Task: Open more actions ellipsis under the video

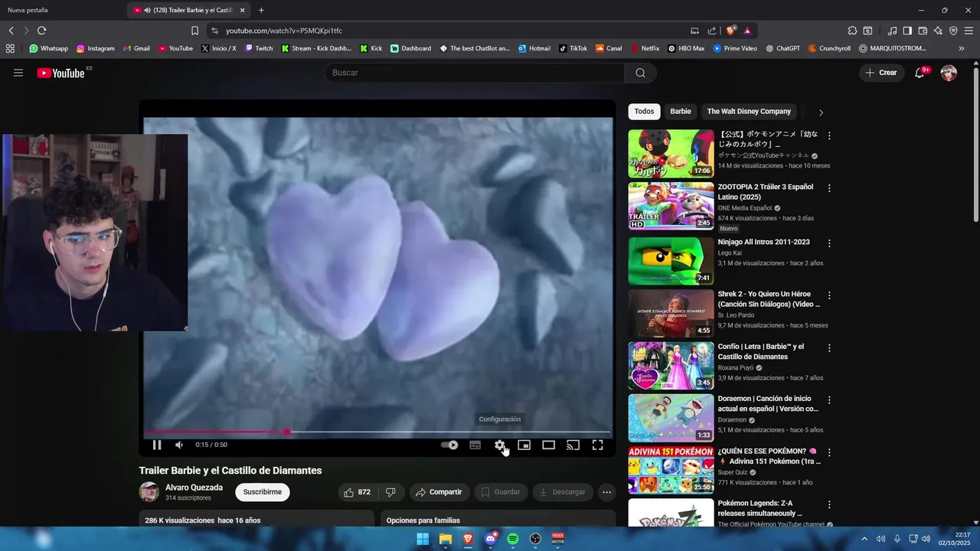Action: point(606,492)
